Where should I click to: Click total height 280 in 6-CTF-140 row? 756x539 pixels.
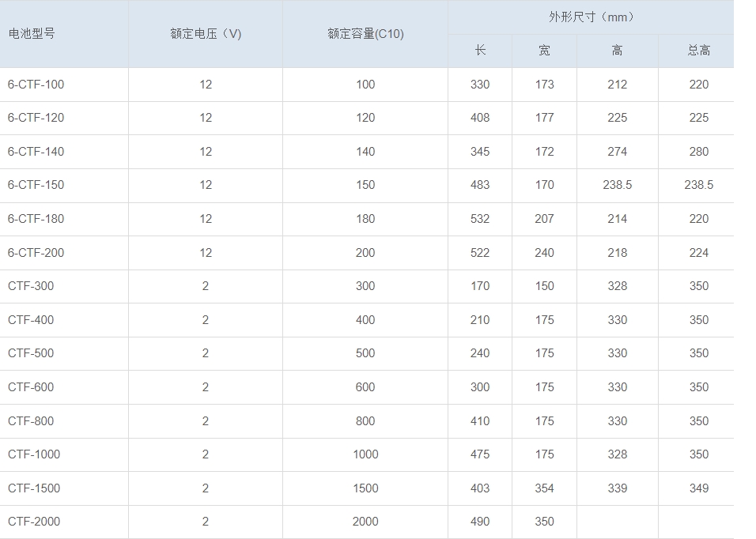(698, 152)
